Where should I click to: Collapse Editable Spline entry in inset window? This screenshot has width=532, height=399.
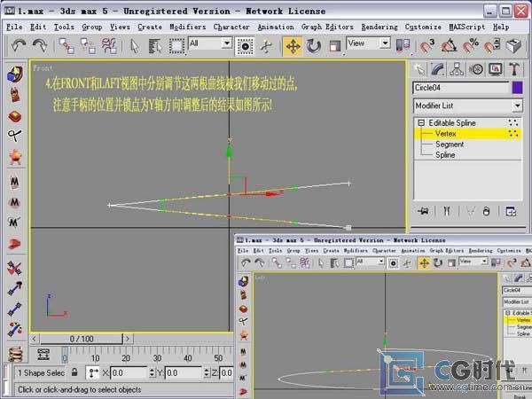508,313
